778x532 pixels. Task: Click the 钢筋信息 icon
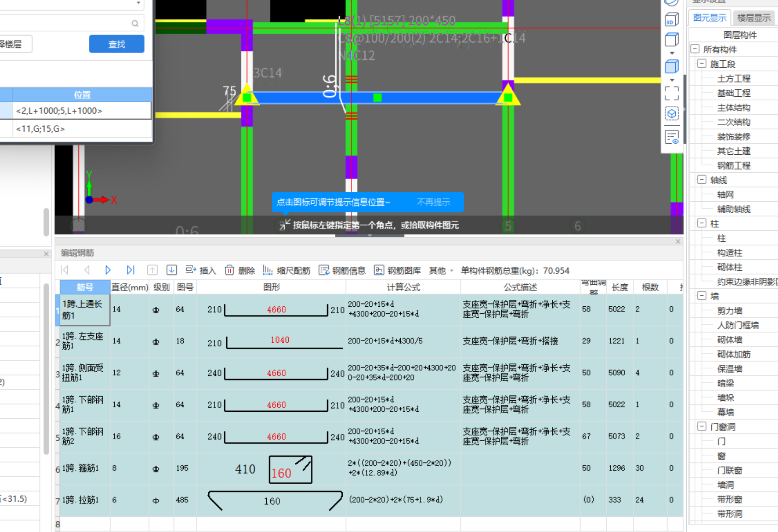324,270
